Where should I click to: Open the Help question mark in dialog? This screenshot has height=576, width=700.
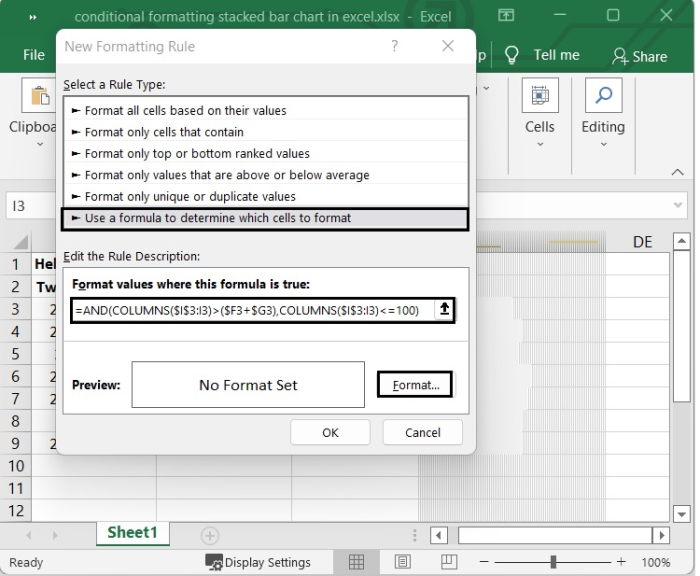pos(395,47)
